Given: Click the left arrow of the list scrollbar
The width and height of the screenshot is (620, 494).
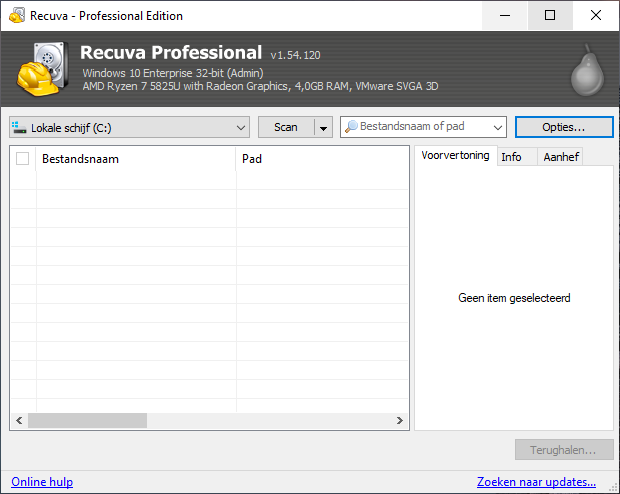Looking at the screenshot, I should (19, 420).
